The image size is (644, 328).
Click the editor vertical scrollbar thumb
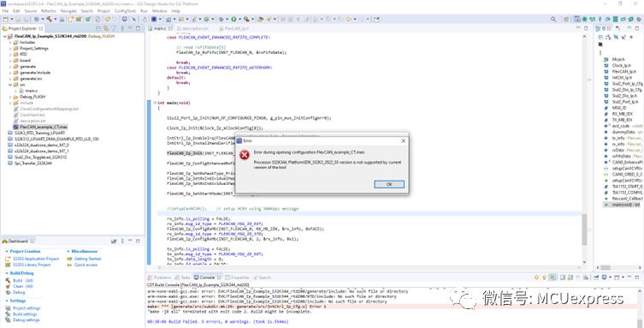[x=584, y=230]
